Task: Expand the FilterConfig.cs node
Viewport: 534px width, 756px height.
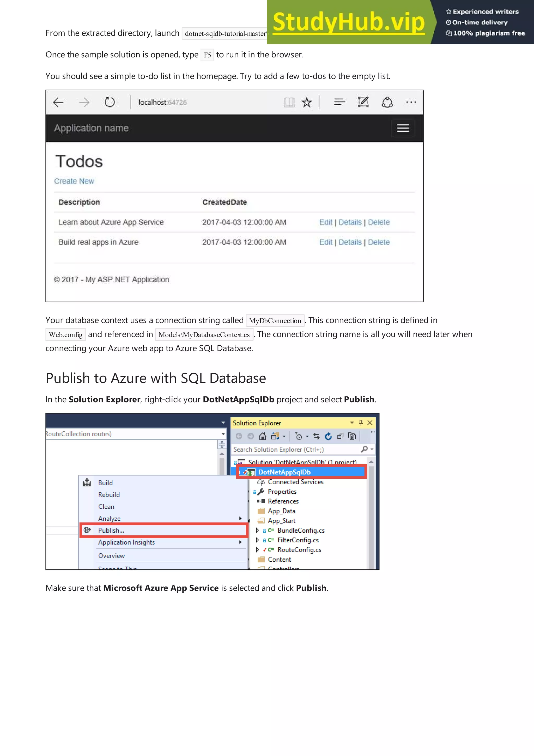Action: click(257, 540)
